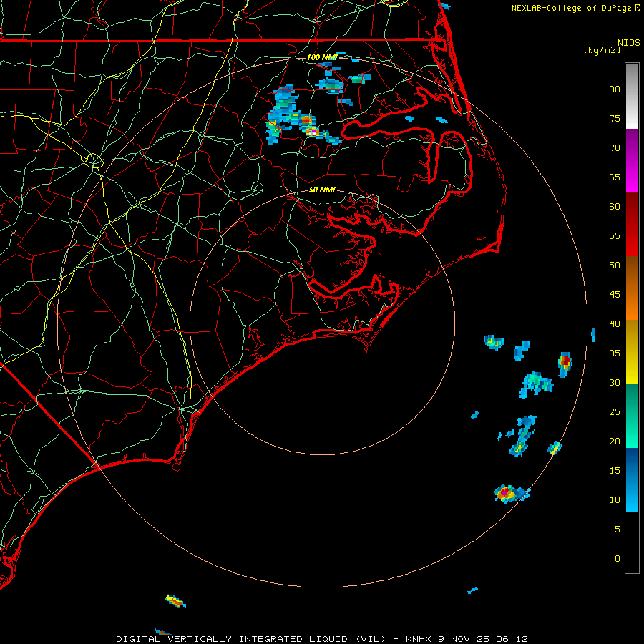Pick the blue band of the color bar
Viewport: 644px width, 644px height.
(632, 479)
